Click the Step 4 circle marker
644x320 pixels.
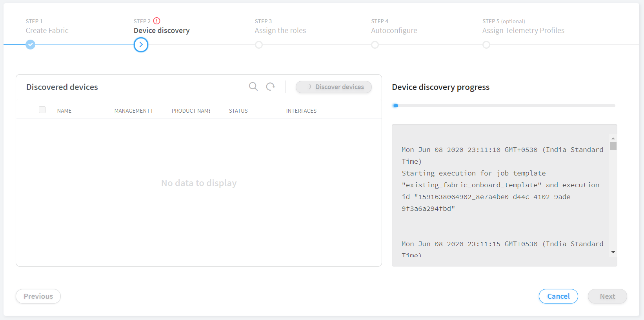tap(375, 45)
